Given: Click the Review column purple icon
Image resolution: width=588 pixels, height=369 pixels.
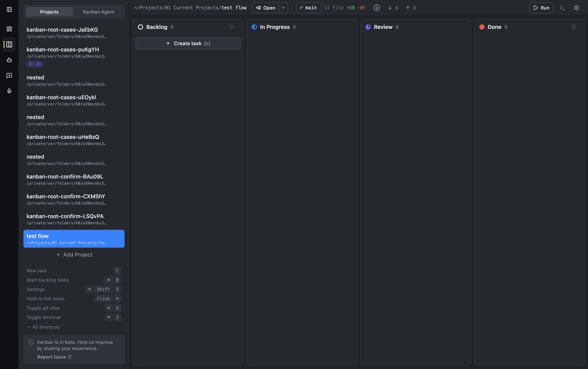Looking at the screenshot, I should click(x=368, y=27).
